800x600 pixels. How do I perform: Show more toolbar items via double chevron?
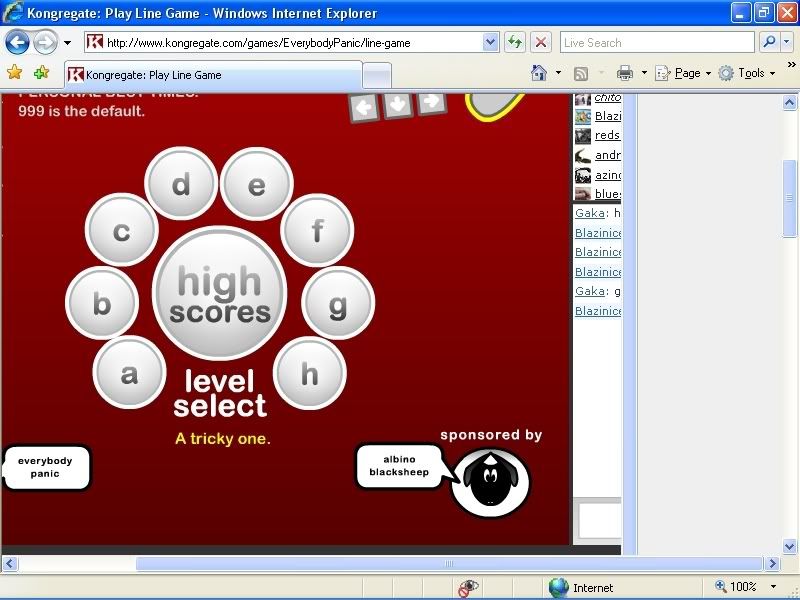coord(791,65)
